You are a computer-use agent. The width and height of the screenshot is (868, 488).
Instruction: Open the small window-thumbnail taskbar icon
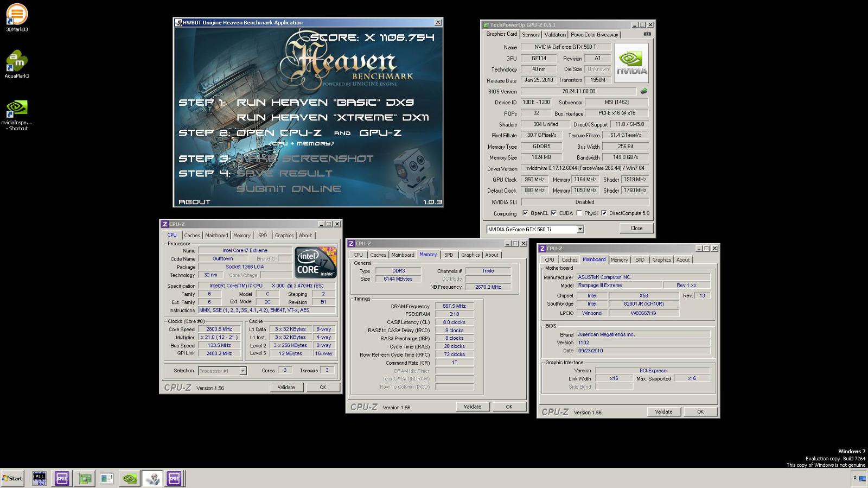[107, 478]
